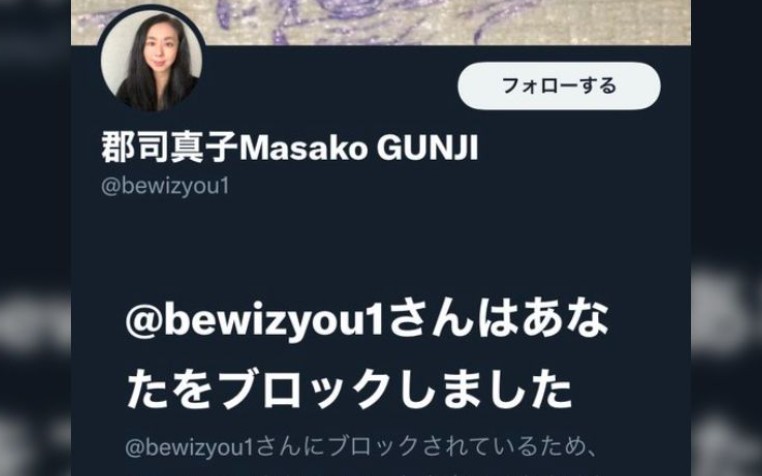Open the header banner image

[381, 22]
